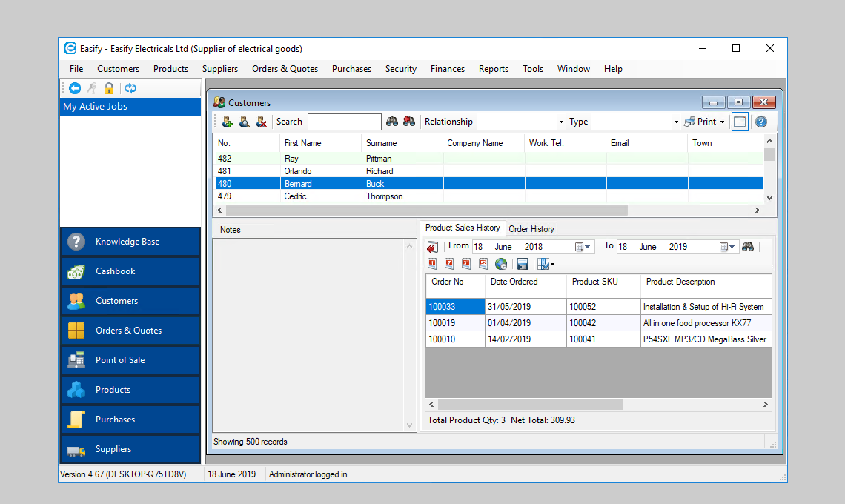Open the Relationship filter dropdown
This screenshot has width=845, height=504.
[561, 121]
